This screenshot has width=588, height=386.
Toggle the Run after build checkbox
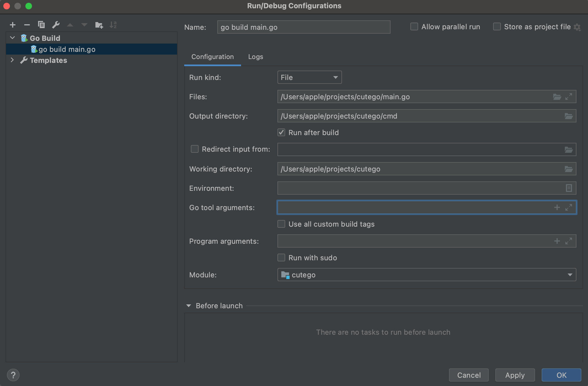[x=281, y=132]
